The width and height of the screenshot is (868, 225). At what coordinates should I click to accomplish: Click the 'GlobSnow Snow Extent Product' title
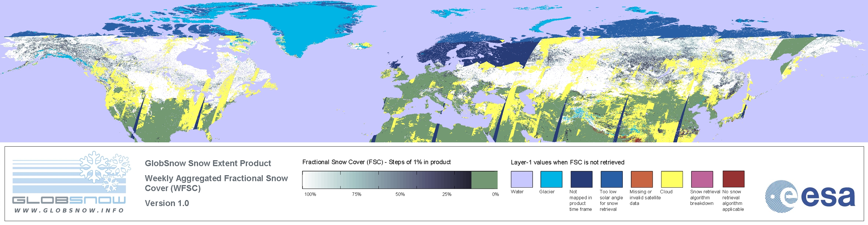pos(208,163)
